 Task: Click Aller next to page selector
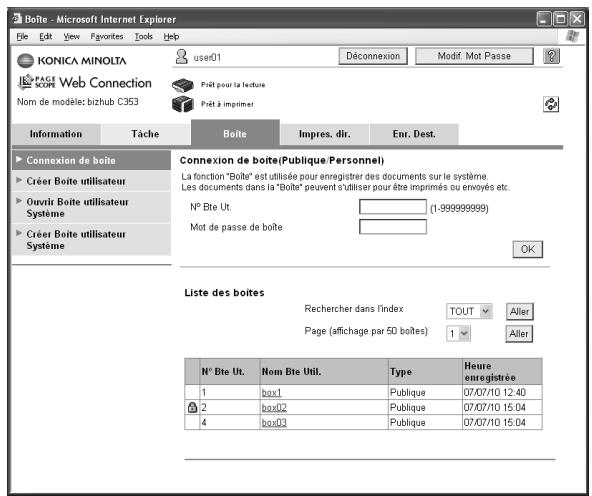[x=519, y=334]
